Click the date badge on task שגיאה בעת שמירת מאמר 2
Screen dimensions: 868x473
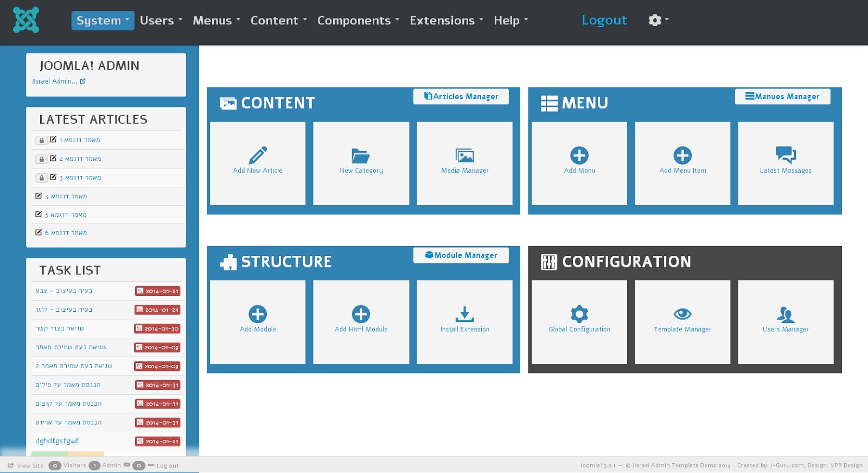tap(157, 366)
